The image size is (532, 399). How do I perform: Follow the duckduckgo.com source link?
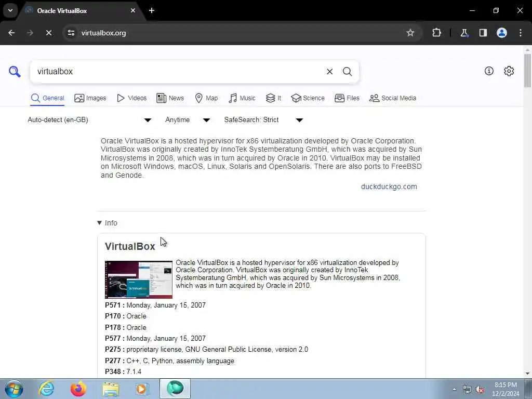(x=389, y=187)
